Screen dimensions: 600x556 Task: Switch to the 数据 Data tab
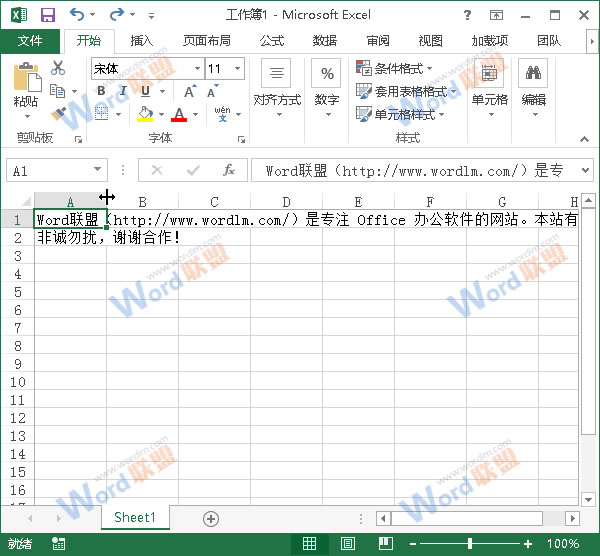(324, 41)
